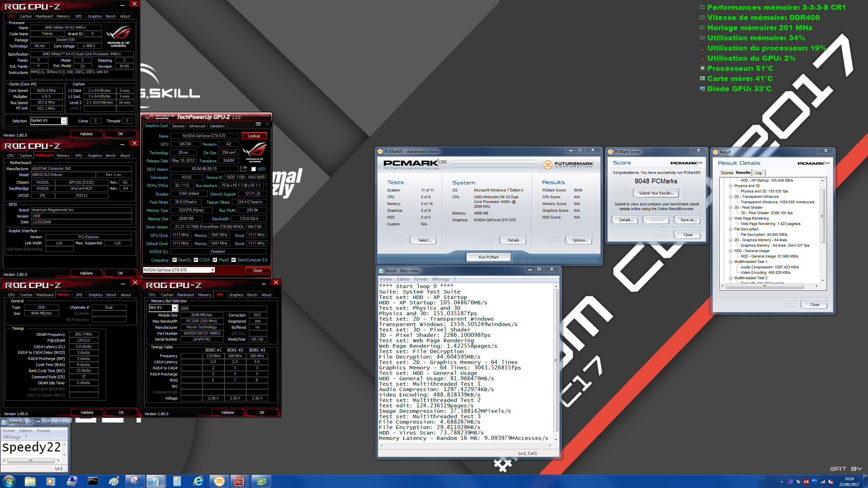Image resolution: width=868 pixels, height=488 pixels.
Task: Click Submit Your Results button
Action: tap(656, 193)
